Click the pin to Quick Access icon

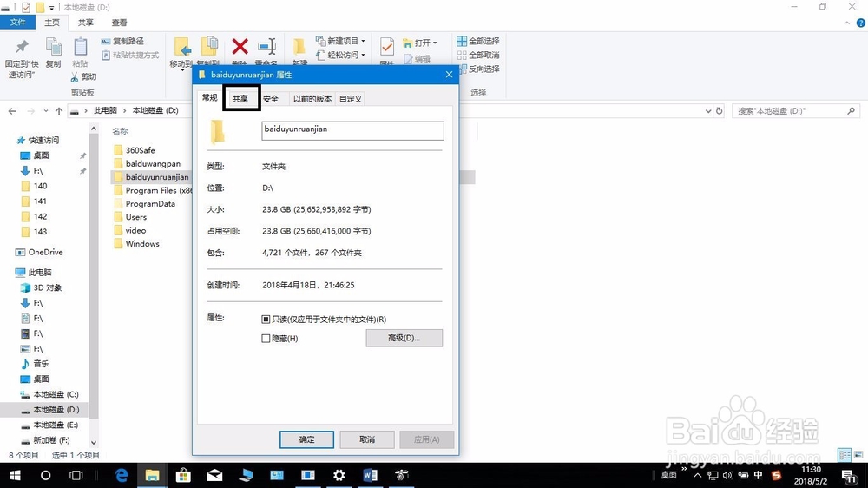pyautogui.click(x=23, y=47)
